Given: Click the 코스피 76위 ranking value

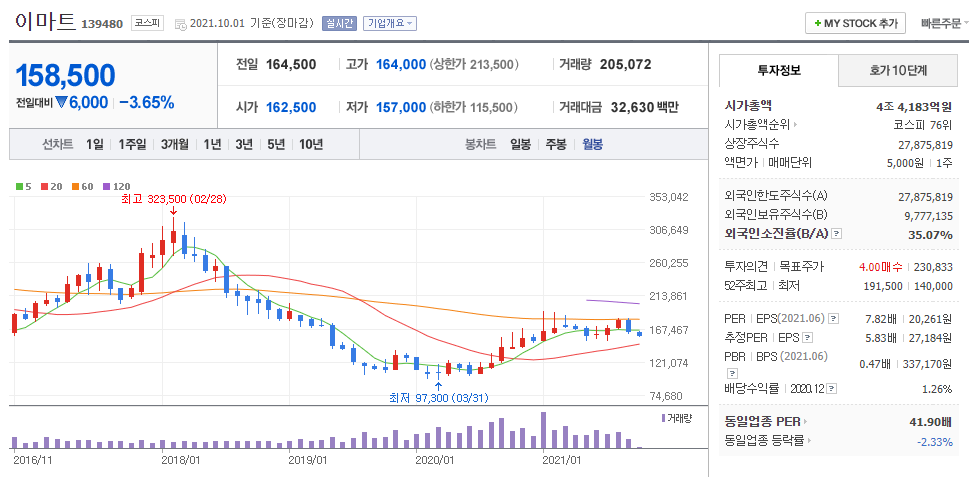Looking at the screenshot, I should coord(922,125).
